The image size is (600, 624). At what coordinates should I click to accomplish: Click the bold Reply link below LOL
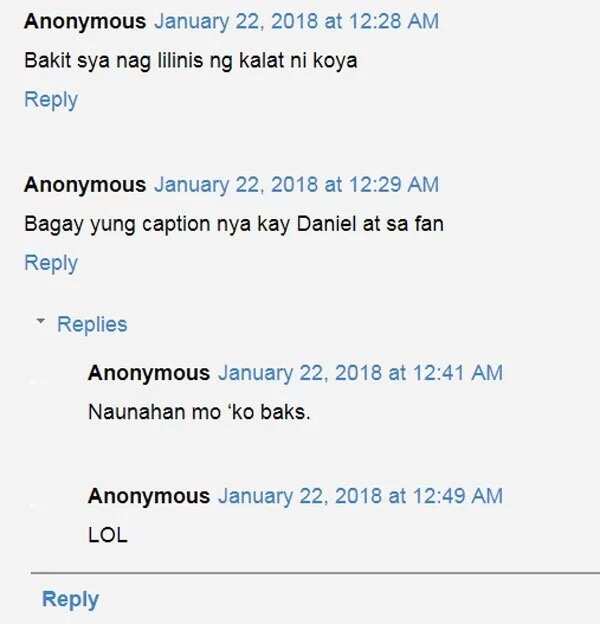click(70, 599)
